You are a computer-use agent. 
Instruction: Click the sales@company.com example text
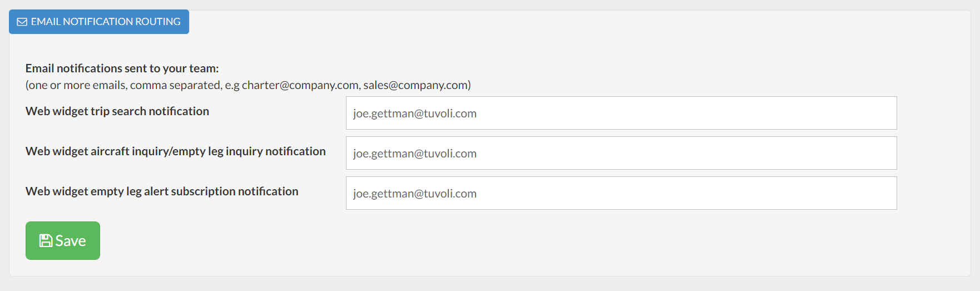[x=415, y=85]
